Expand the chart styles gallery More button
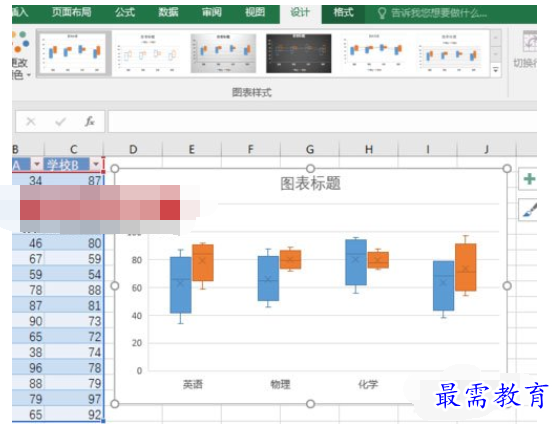The height and width of the screenshot is (427, 557). 496,69
